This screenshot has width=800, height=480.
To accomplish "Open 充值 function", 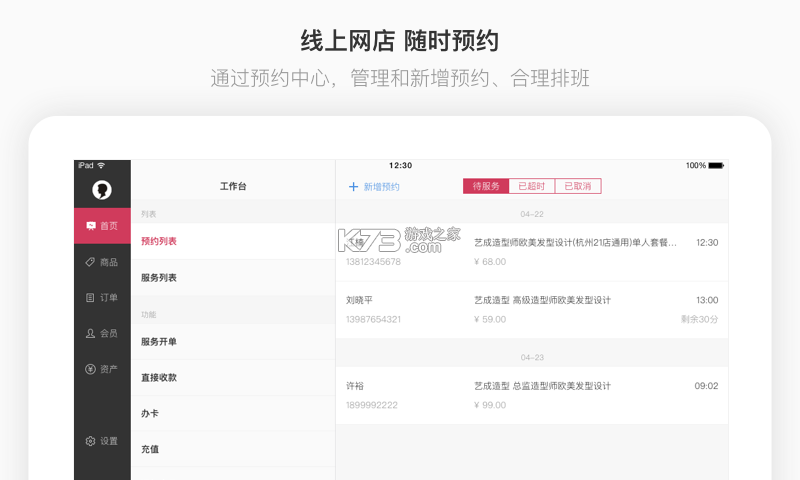I will [x=233, y=449].
